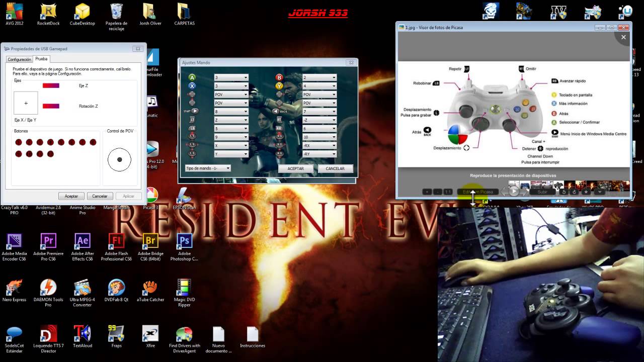Open more options arrow in Picasa toolbar
Viewport: 644px width, 362px height.
599,192
